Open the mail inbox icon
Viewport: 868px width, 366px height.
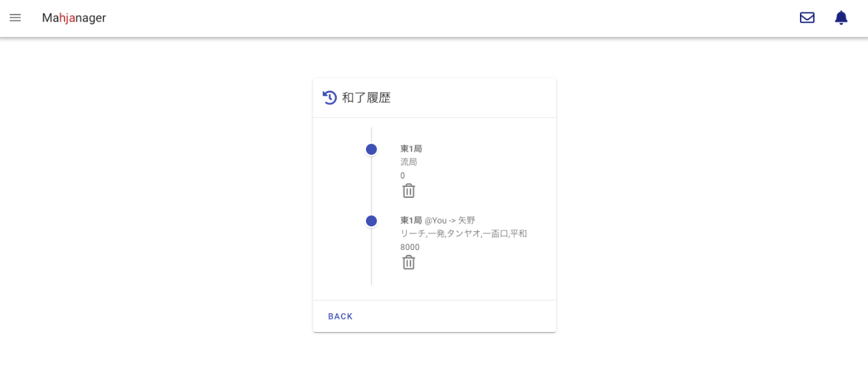pos(807,18)
